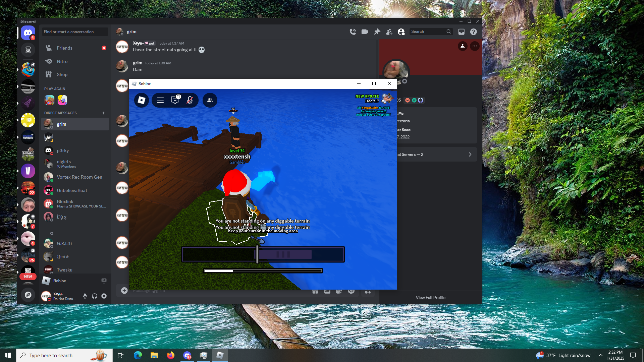Launch the first Play Again game icon
Screen dimensions: 644x362
49,100
